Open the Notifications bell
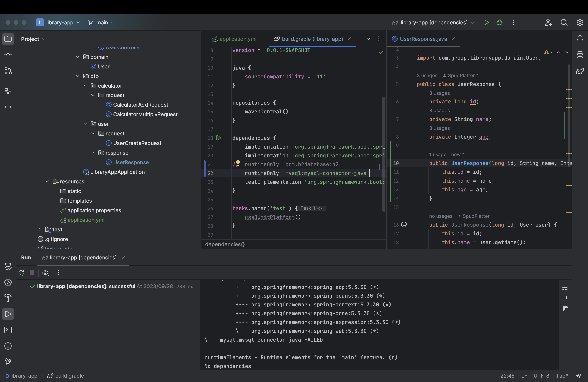This screenshot has width=588, height=382. tap(580, 39)
